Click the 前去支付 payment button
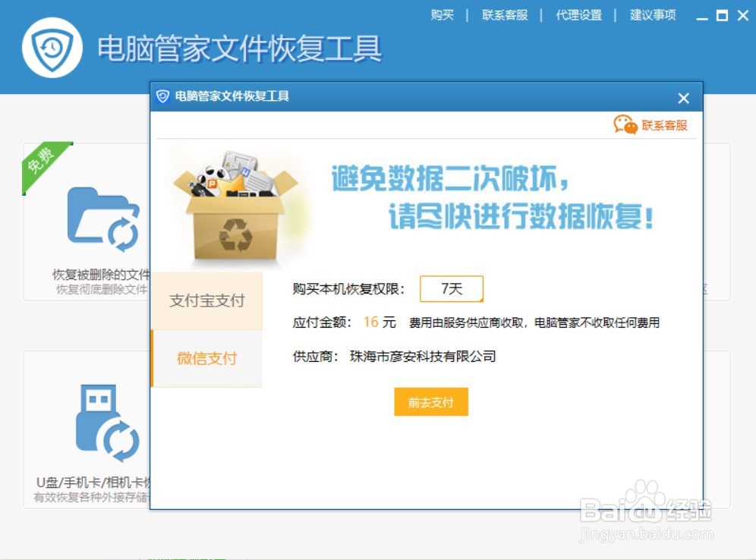 (x=431, y=402)
